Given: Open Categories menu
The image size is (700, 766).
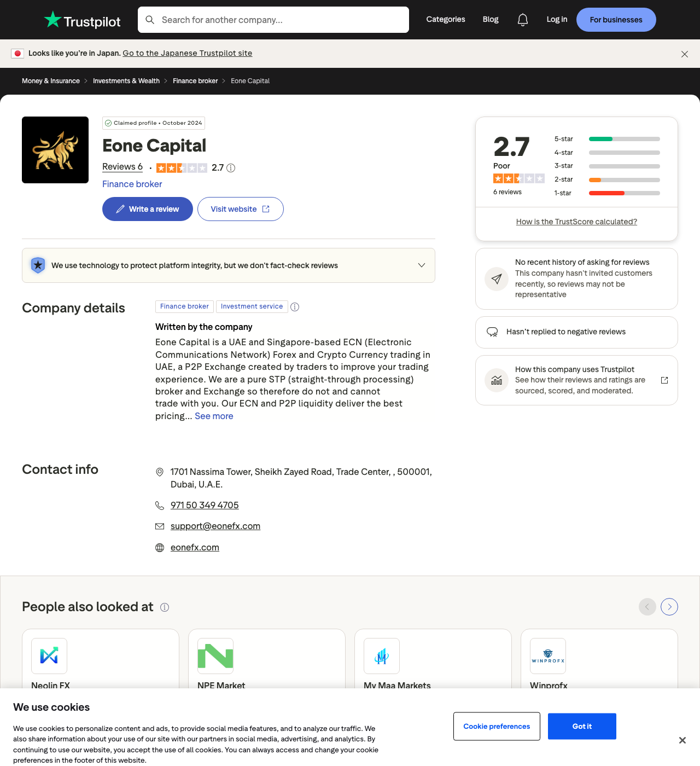Looking at the screenshot, I should pyautogui.click(x=446, y=19).
